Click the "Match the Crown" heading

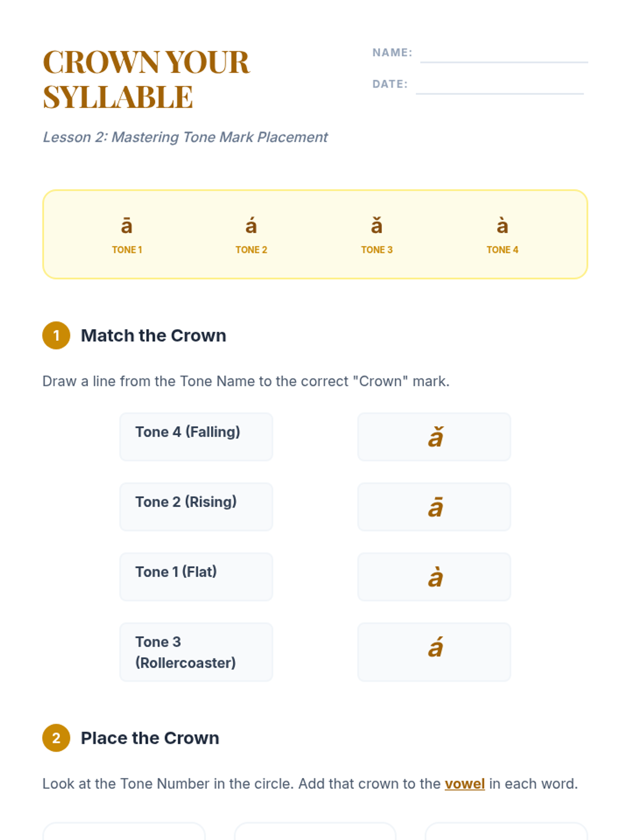(x=153, y=335)
